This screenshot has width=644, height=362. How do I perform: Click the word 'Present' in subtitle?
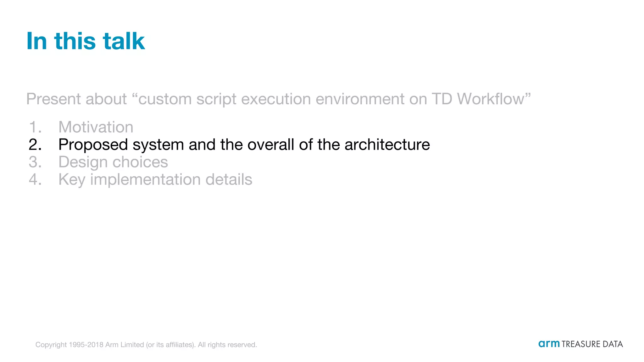click(x=53, y=99)
